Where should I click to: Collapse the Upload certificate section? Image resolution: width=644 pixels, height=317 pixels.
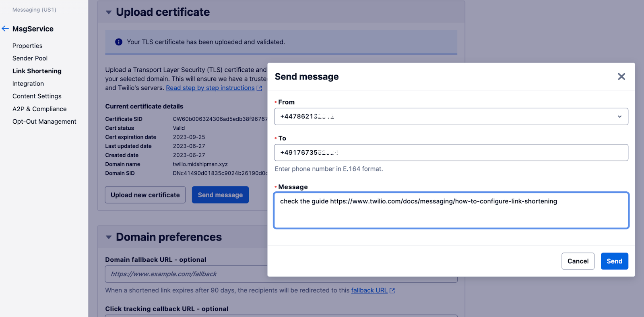[x=108, y=12]
